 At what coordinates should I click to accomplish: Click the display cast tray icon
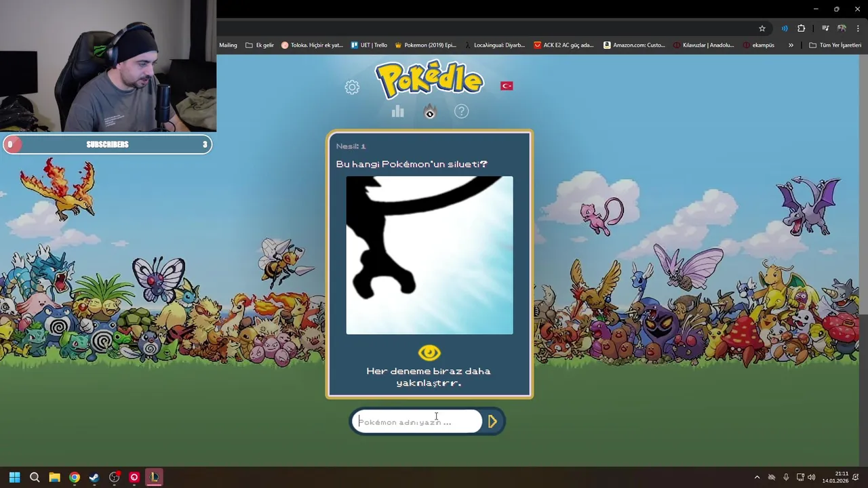pyautogui.click(x=800, y=477)
